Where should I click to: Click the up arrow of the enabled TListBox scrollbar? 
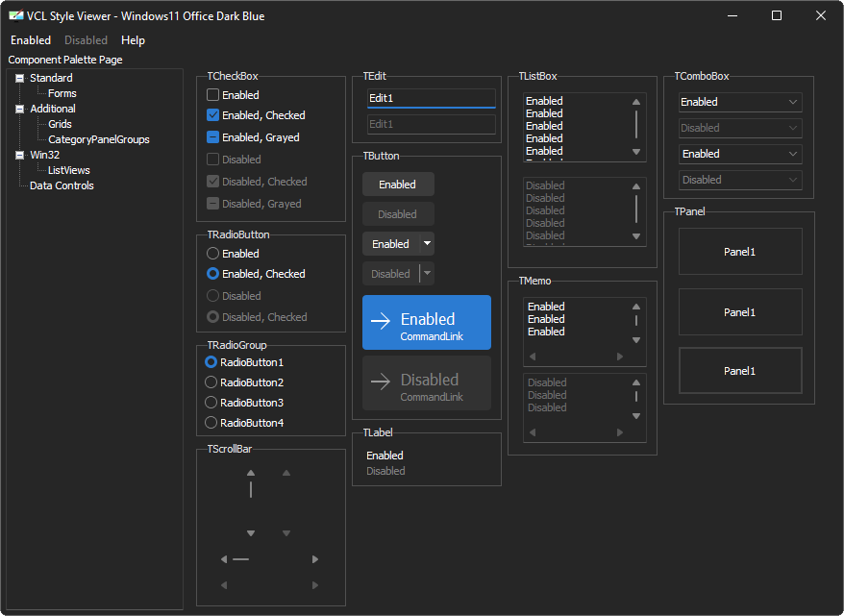(x=636, y=102)
